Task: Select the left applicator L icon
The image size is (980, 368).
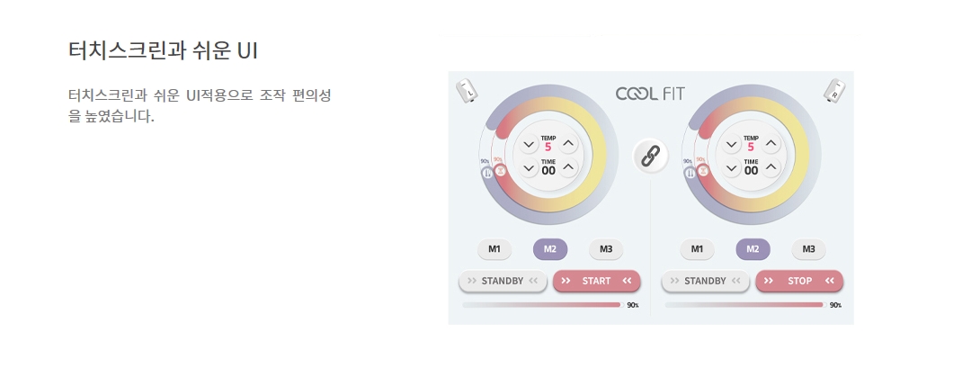Action: (x=467, y=90)
